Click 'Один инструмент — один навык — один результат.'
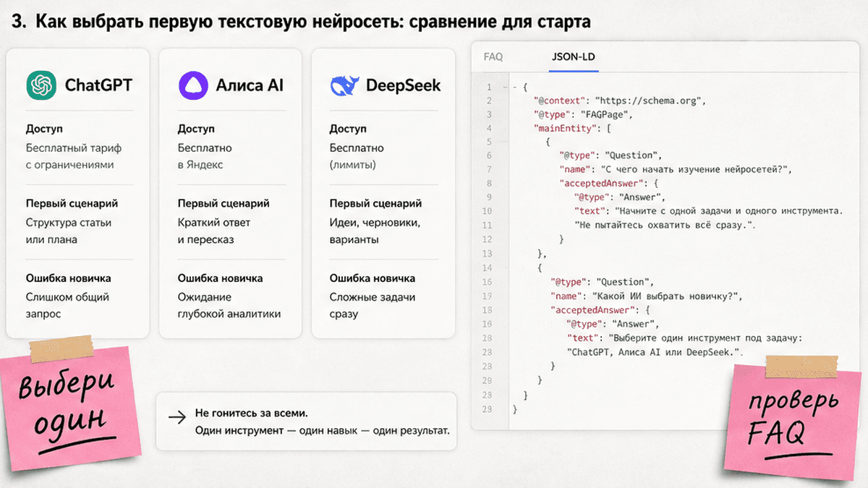 tap(323, 431)
